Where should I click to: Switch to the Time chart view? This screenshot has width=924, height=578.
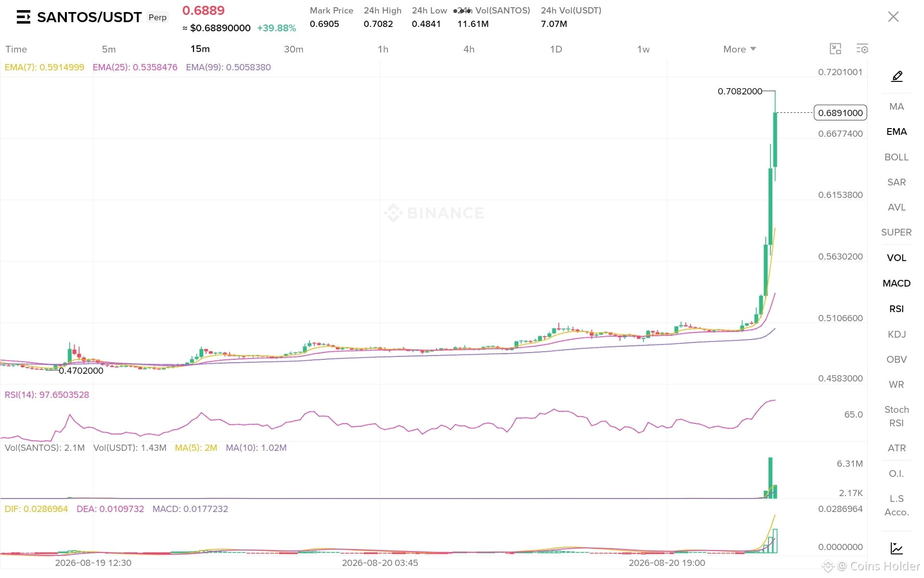pyautogui.click(x=16, y=49)
